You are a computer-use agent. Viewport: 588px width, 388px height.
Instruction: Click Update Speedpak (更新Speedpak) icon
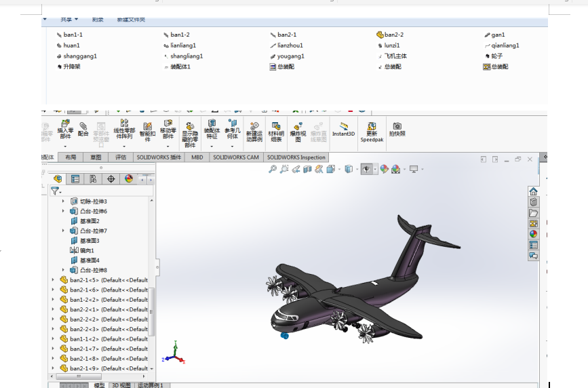pos(372,132)
